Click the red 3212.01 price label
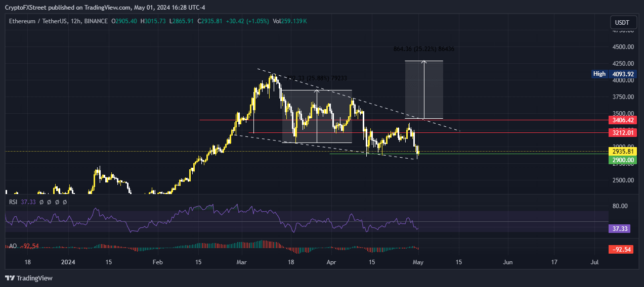The height and width of the screenshot is (287, 644). [x=623, y=133]
